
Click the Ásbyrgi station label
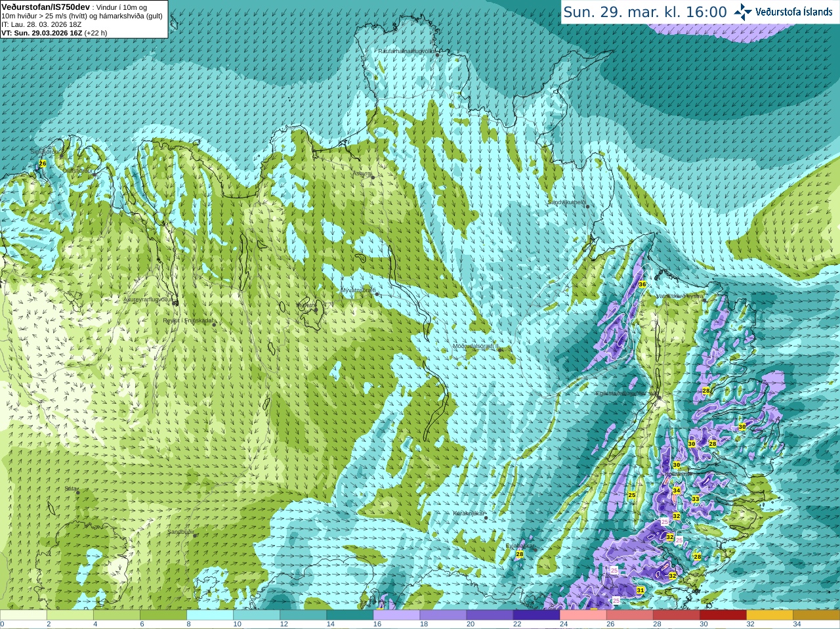point(362,173)
